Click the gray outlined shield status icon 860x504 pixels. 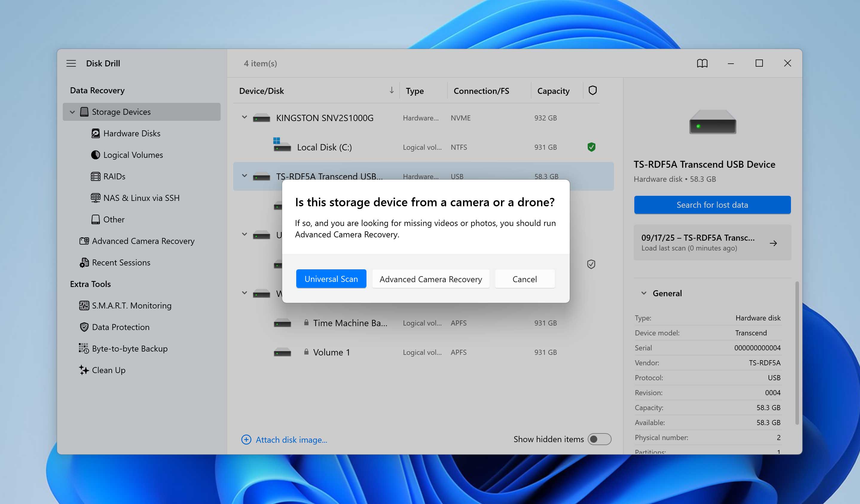[x=591, y=264]
